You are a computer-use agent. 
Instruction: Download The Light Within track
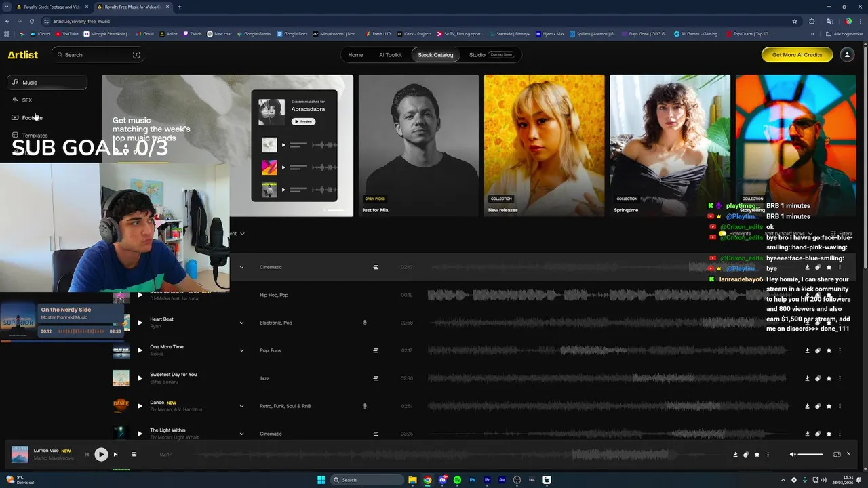(x=807, y=434)
